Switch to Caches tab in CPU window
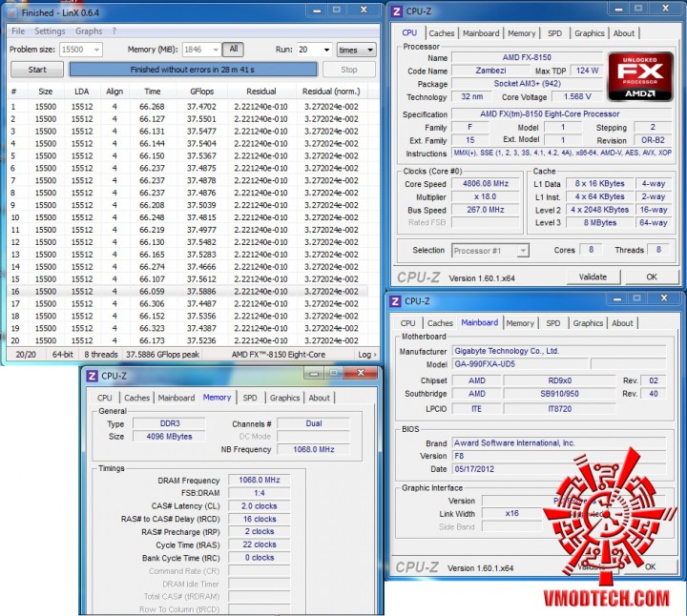 [441, 33]
